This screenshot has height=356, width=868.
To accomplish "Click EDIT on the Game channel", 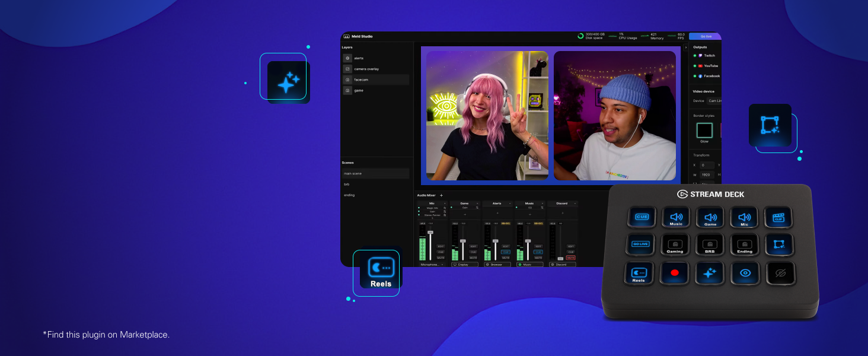I will point(473,246).
